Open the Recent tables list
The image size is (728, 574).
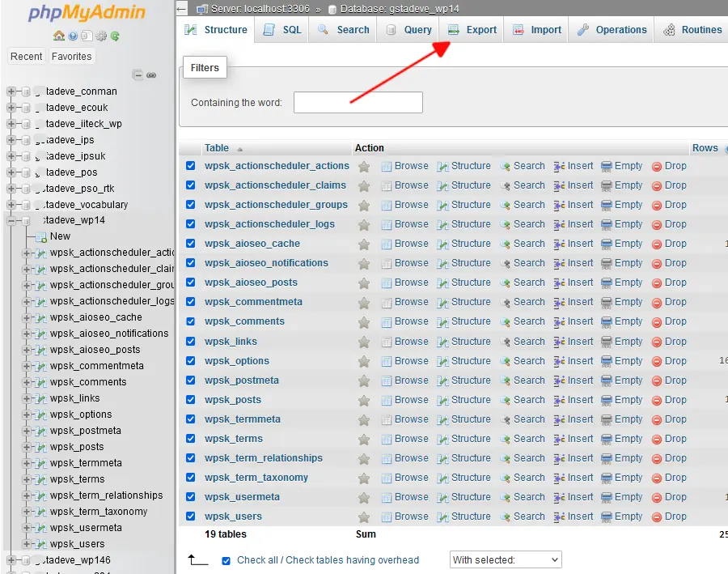tap(26, 56)
